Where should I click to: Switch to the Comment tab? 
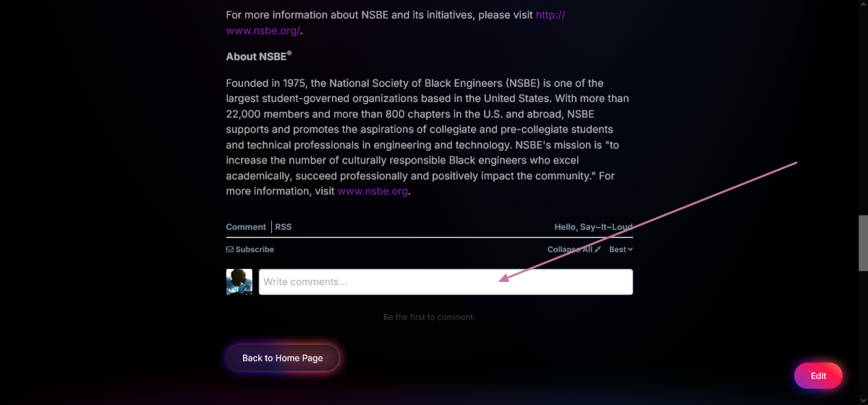point(246,227)
